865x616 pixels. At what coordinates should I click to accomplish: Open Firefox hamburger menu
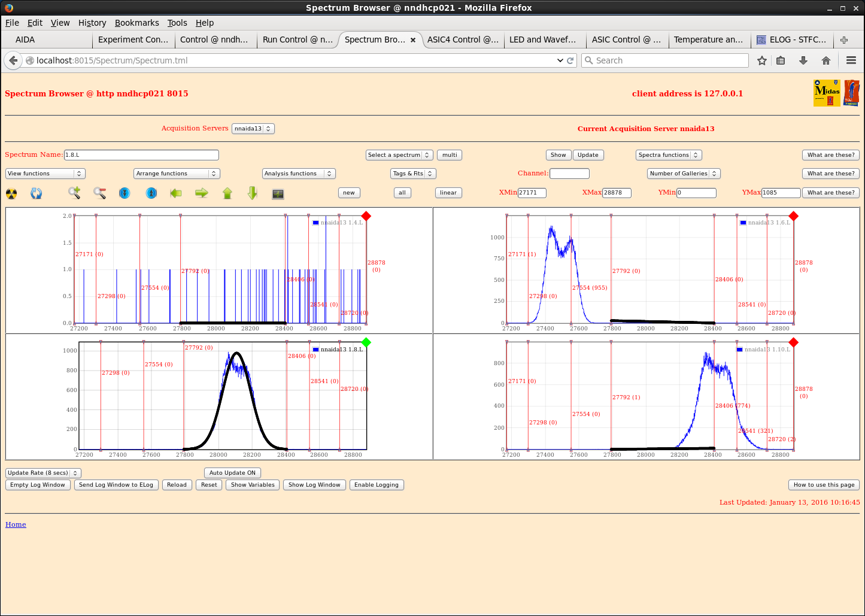851,60
